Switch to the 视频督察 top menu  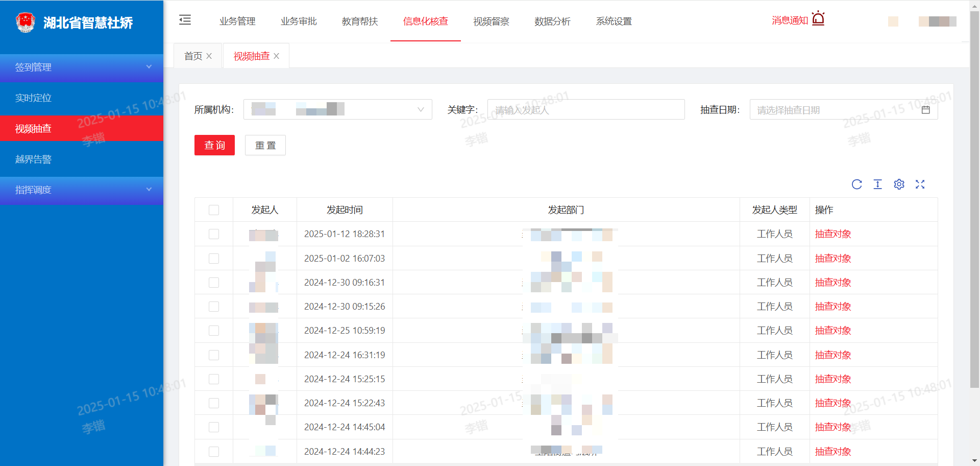491,21
